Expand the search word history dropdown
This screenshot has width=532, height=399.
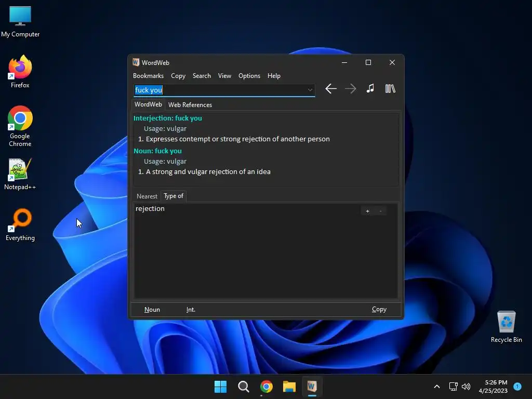point(310,90)
